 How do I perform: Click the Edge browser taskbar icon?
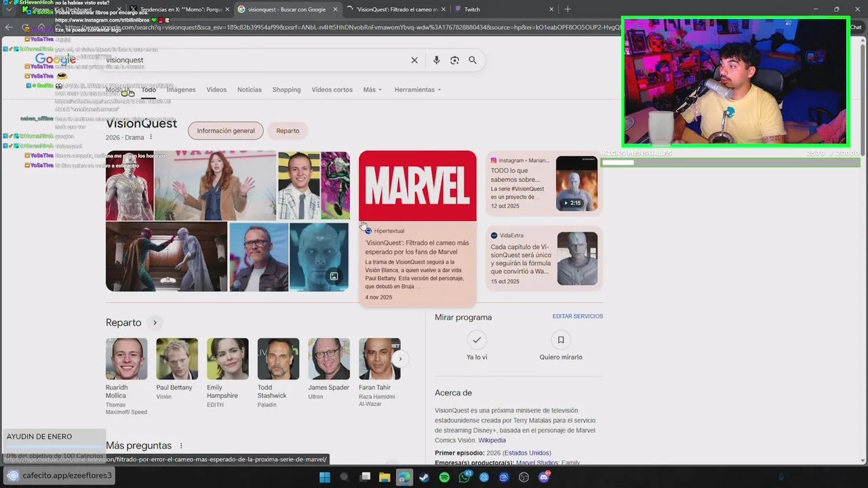[404, 477]
